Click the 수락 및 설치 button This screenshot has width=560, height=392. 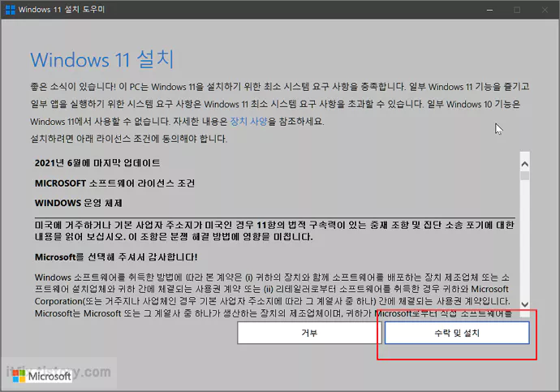pyautogui.click(x=457, y=333)
